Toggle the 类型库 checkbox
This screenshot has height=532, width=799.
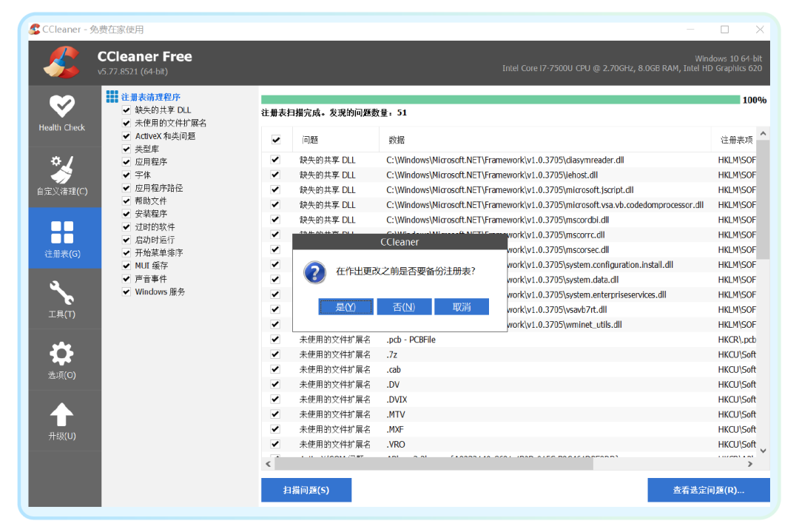coord(127,149)
